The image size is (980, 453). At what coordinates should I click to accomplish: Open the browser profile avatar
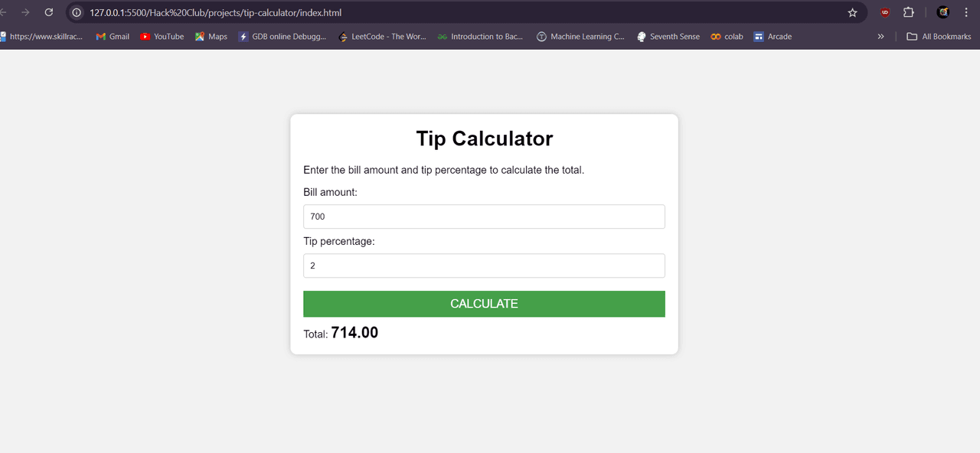click(943, 13)
